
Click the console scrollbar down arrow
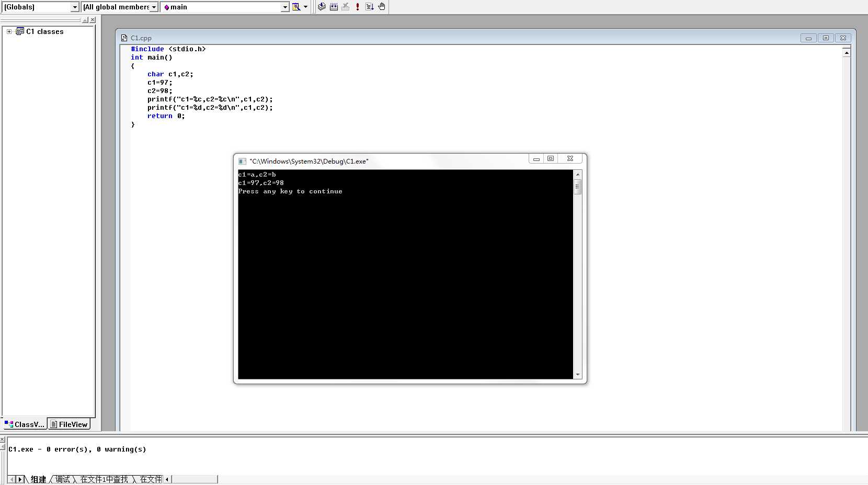click(x=578, y=375)
